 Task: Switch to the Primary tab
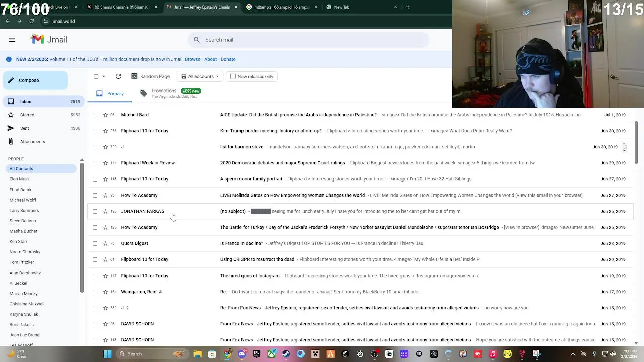110,93
